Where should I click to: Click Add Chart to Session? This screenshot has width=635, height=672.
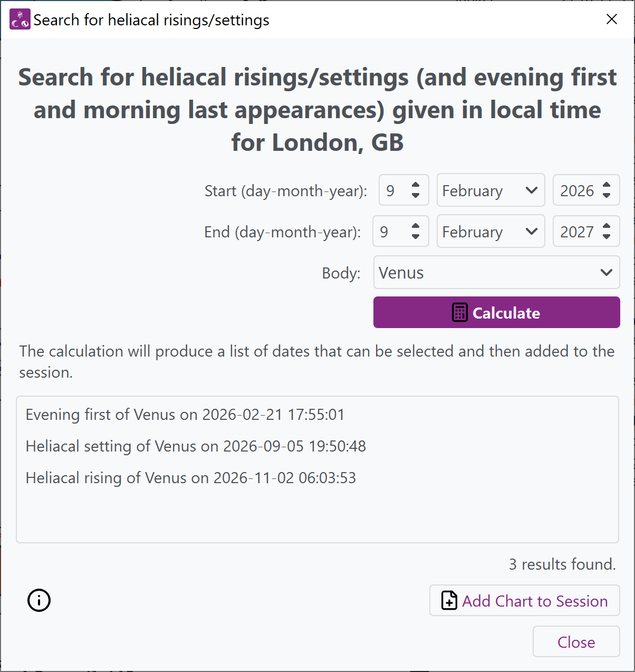[x=524, y=601]
